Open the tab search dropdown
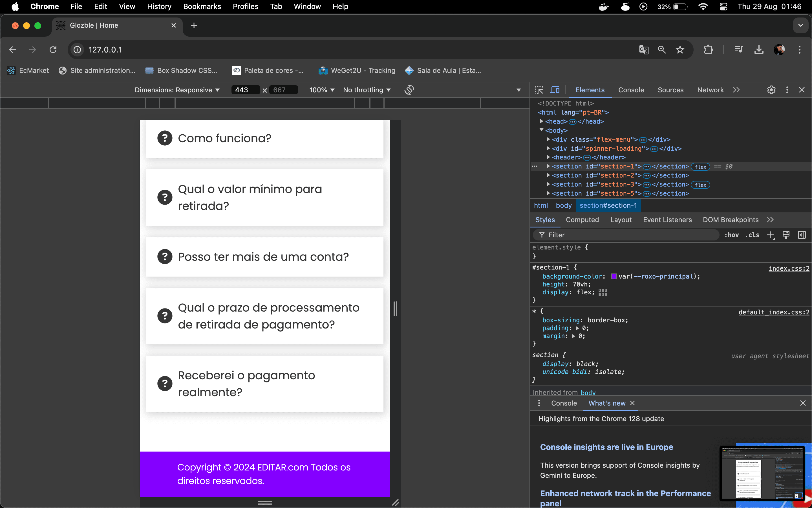Screen dimensions: 812x508 801,25
